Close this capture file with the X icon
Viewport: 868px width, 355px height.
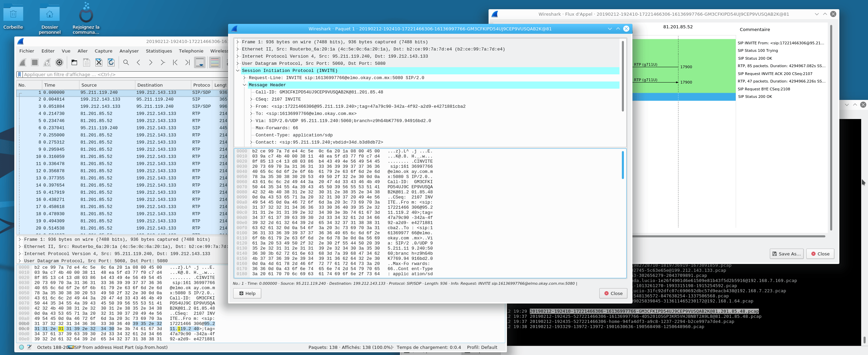99,62
